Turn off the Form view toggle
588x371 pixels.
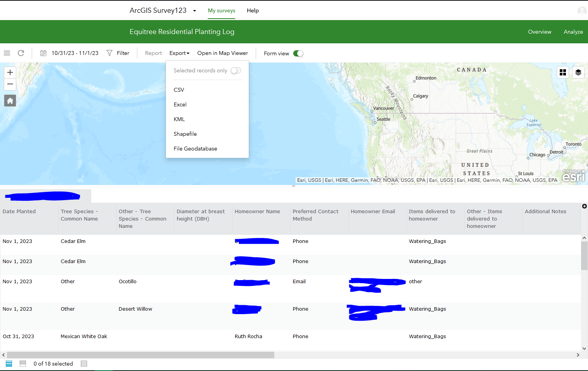(x=298, y=53)
